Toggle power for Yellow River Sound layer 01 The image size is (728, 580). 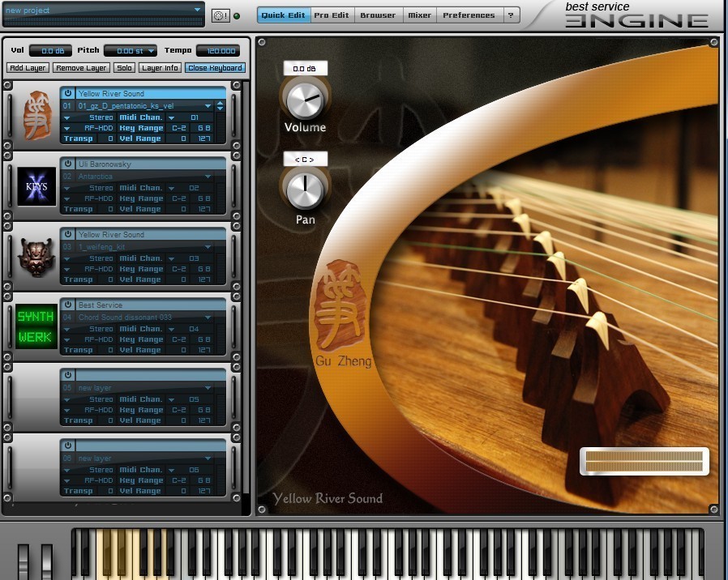(x=68, y=94)
